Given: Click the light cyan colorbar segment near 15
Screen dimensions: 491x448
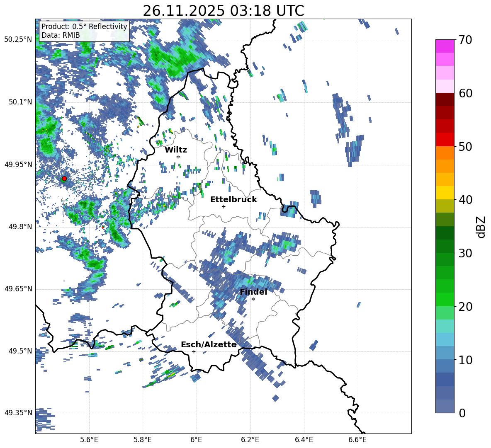Looking at the screenshot, I should click(445, 326).
